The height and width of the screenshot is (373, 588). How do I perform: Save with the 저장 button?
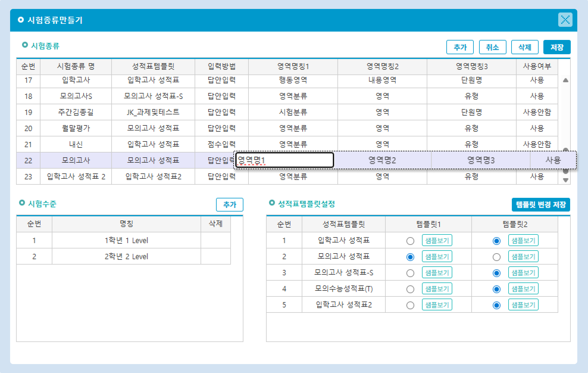coord(556,47)
